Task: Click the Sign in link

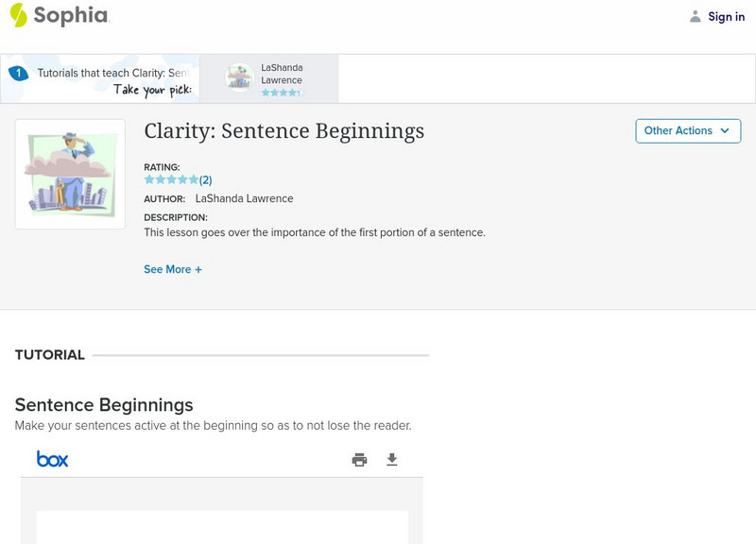Action: [726, 16]
